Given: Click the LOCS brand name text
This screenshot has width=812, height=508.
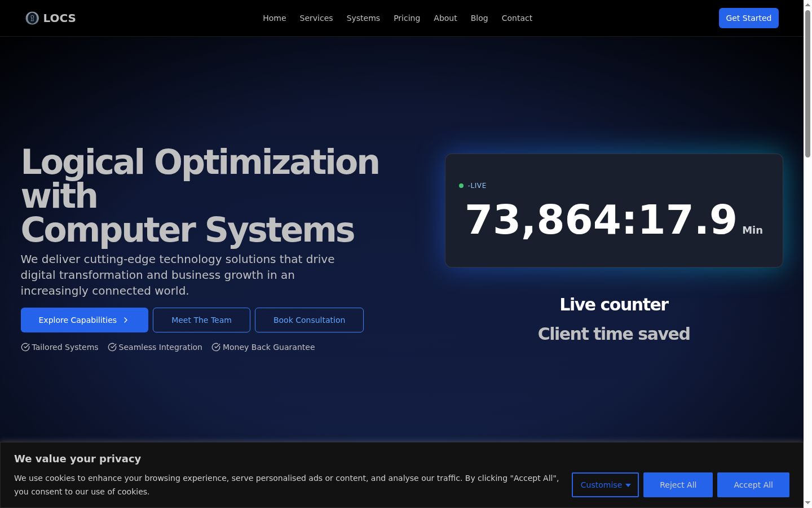Looking at the screenshot, I should [x=59, y=18].
